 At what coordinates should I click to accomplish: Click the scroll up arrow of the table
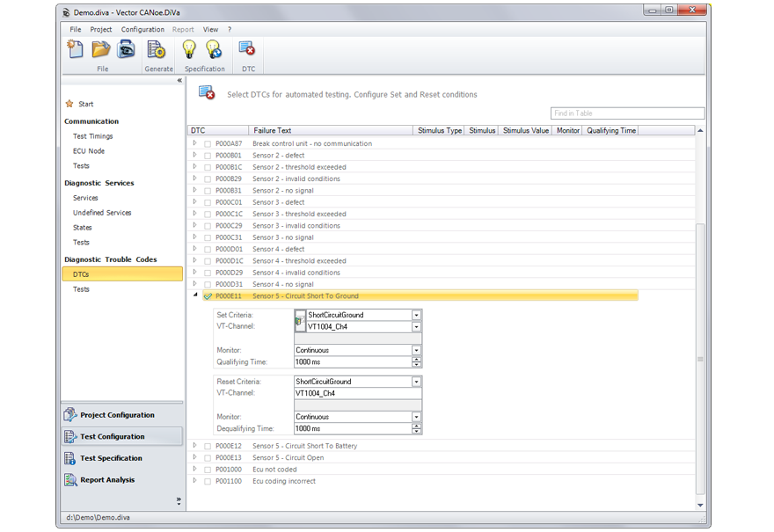pos(700,131)
